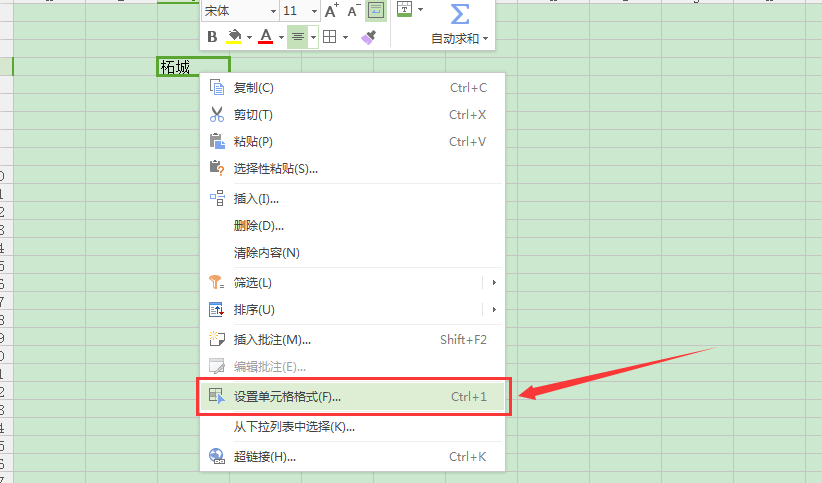Open the font size 11 dropdown
822x483 pixels.
314,11
